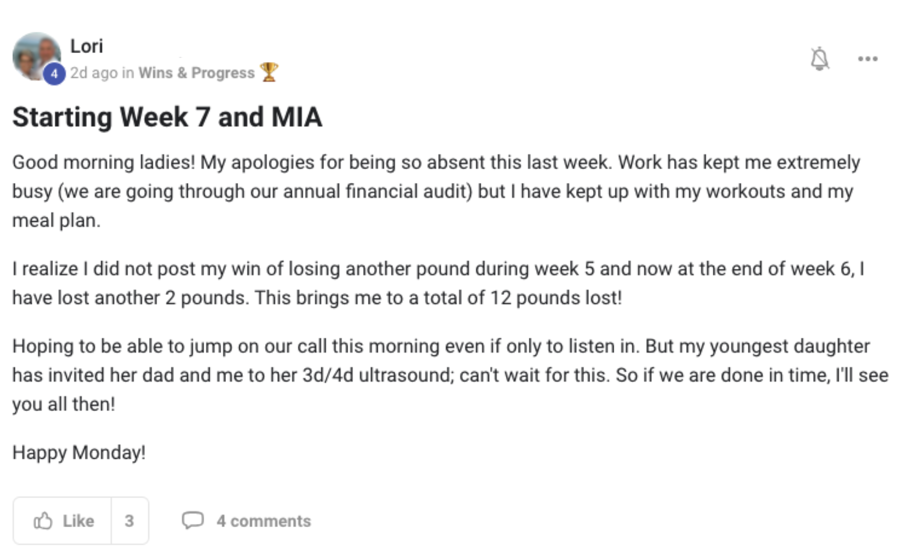The width and height of the screenshot is (924, 560).
Task: Click the 'Happy Monday!' closing line
Action: [x=79, y=452]
